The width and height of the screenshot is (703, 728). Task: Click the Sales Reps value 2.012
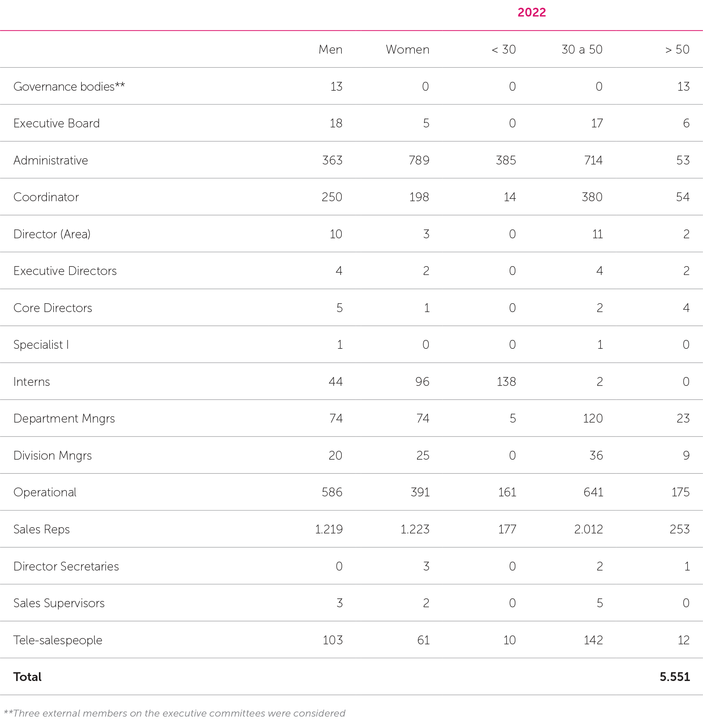tap(588, 529)
